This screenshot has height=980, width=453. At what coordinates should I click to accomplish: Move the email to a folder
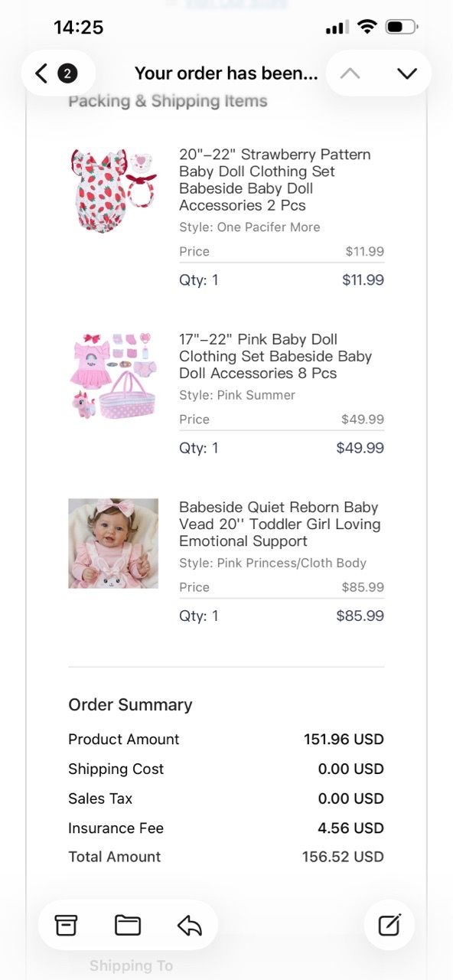(x=128, y=925)
